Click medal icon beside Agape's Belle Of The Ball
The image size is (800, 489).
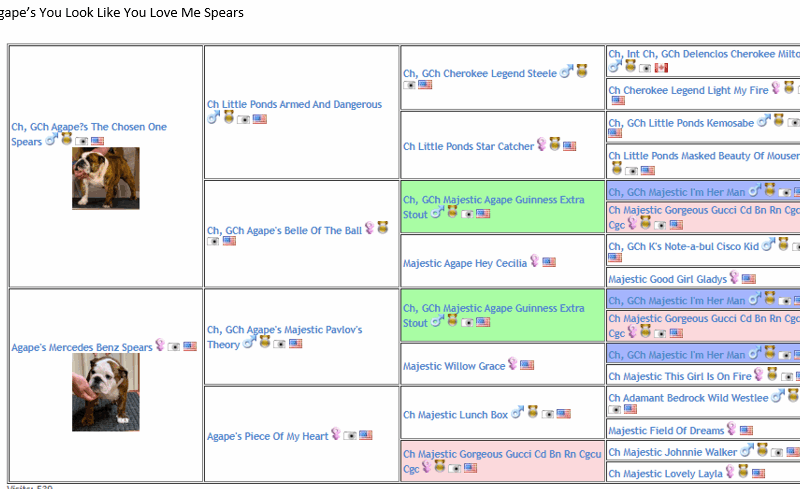(x=382, y=228)
